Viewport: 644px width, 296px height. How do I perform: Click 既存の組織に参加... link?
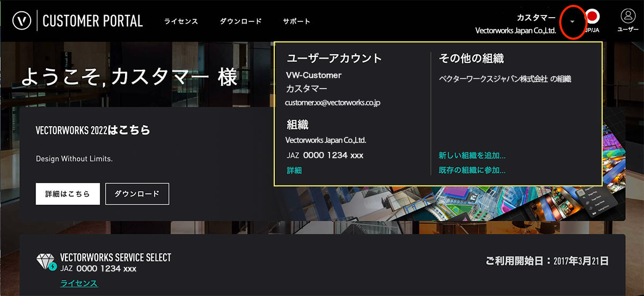(x=472, y=170)
